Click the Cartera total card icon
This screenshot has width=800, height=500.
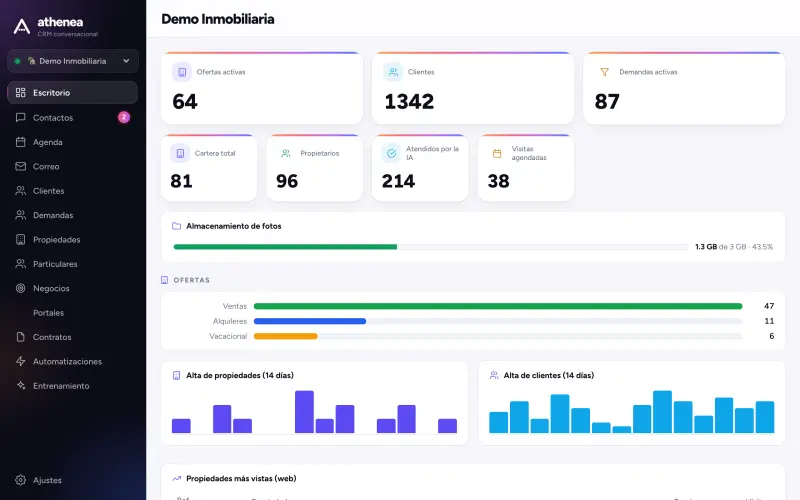180,153
